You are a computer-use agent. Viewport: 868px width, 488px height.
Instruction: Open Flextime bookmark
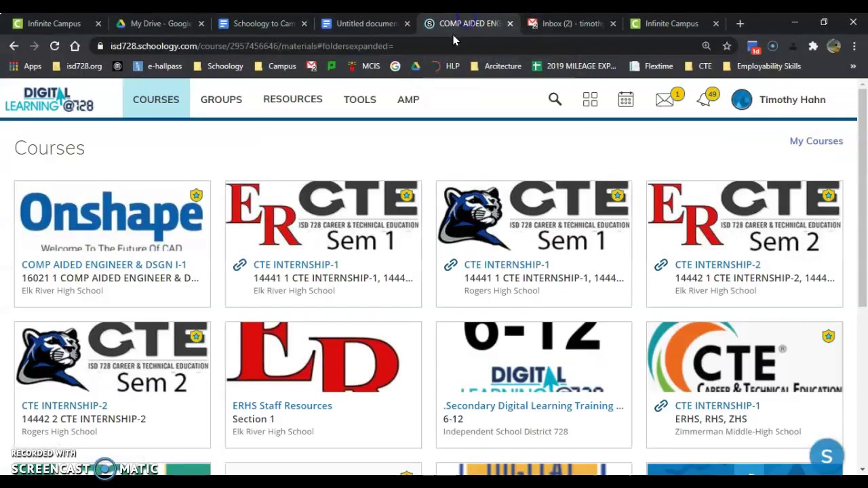tap(652, 66)
